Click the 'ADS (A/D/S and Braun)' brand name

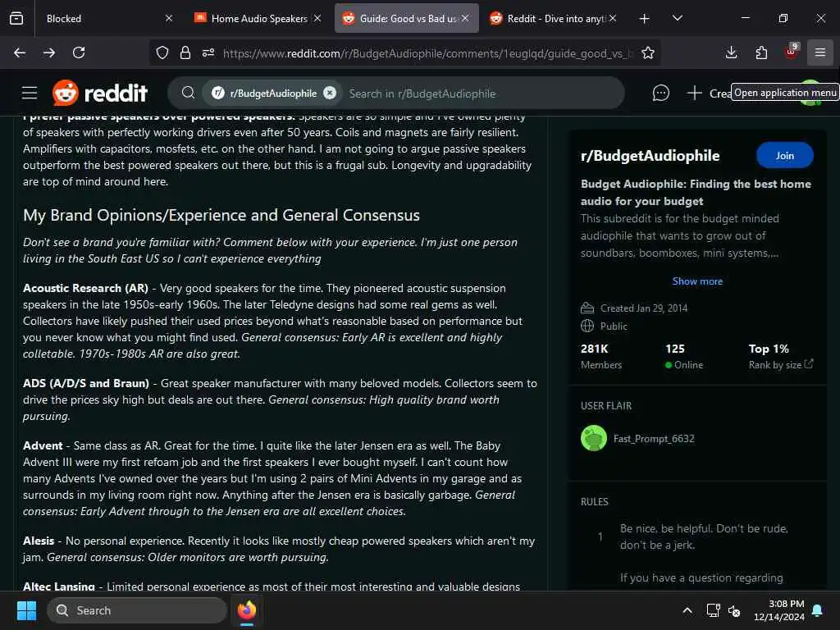(86, 384)
